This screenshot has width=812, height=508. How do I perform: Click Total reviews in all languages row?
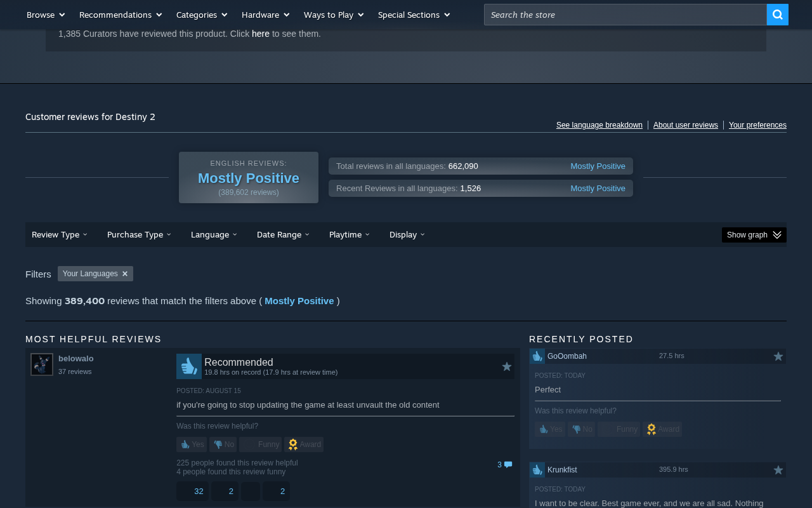pos(481,166)
